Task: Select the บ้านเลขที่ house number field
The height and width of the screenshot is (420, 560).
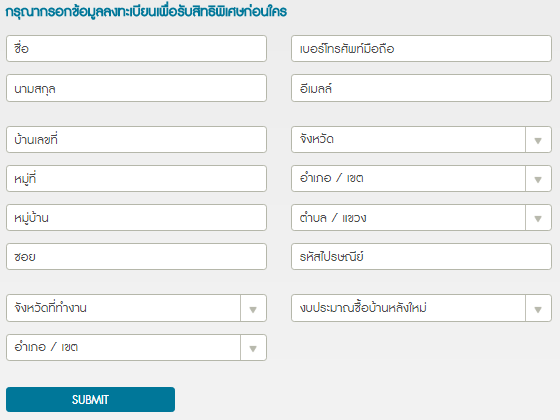Action: click(136, 139)
